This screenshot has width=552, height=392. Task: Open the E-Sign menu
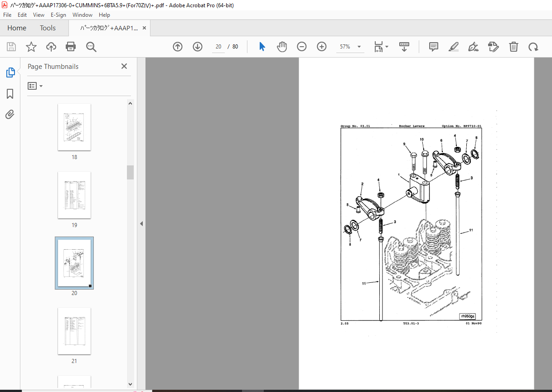(58, 15)
